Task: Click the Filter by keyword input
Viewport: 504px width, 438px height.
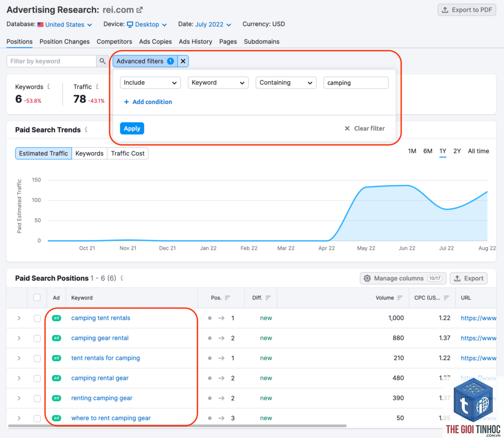Action: (x=51, y=61)
